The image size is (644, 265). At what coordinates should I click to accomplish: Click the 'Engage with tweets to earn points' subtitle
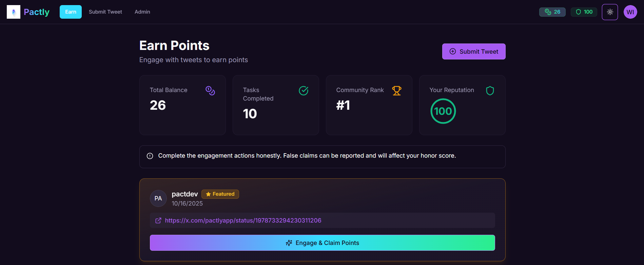point(194,60)
